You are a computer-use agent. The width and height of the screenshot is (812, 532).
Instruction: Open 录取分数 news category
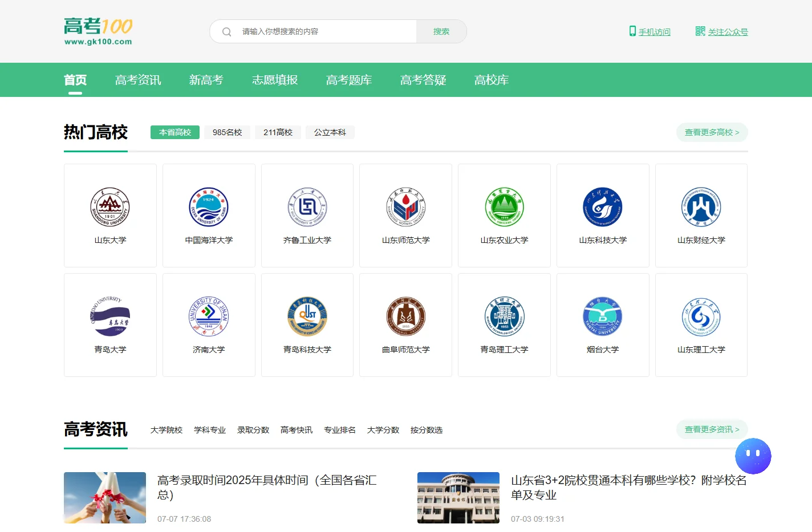253,430
